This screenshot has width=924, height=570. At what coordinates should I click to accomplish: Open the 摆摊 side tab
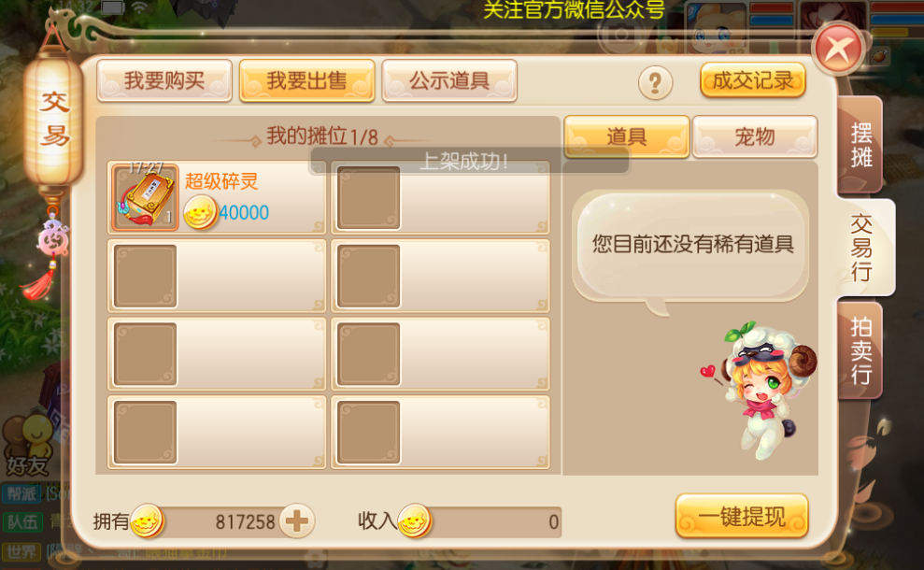click(860, 145)
